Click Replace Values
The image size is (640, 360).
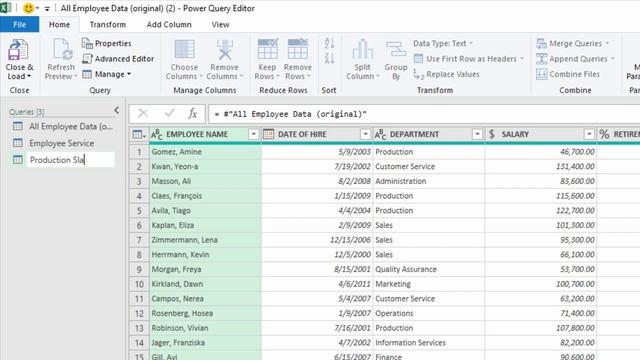(x=446, y=74)
